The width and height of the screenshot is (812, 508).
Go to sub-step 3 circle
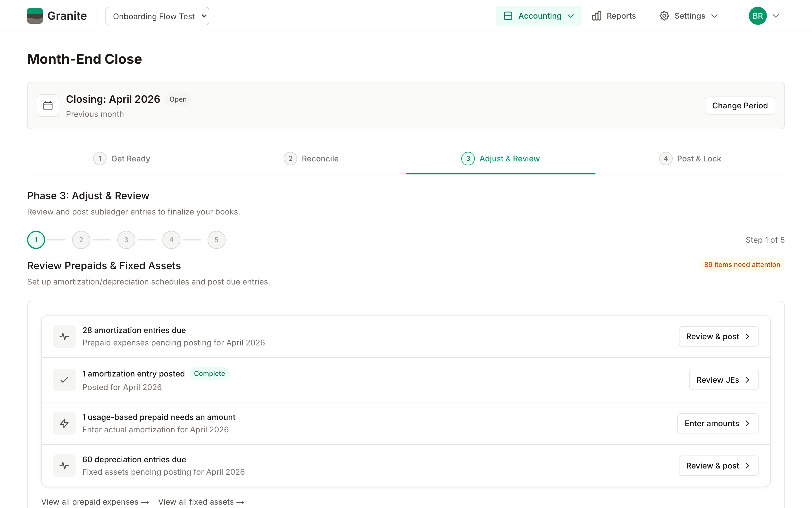127,240
